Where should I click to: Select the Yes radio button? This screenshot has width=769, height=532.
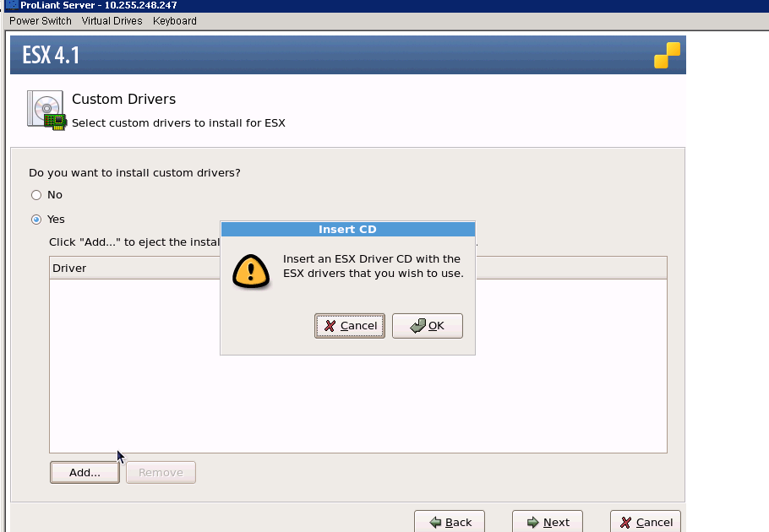[x=36, y=220]
